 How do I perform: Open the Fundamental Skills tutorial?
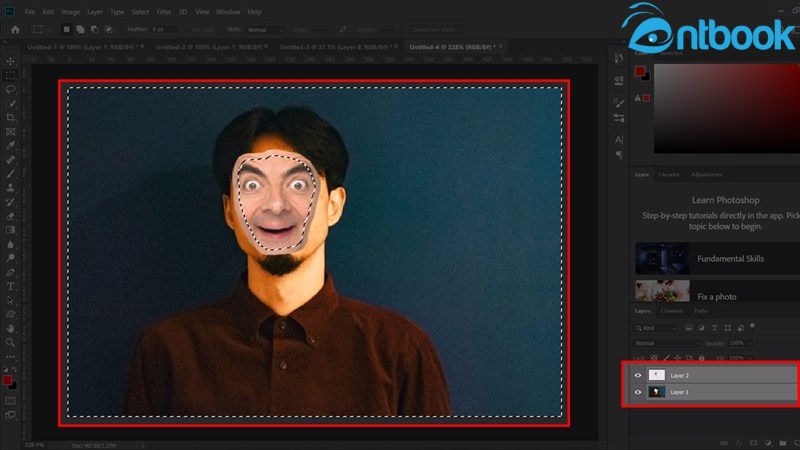click(x=717, y=259)
